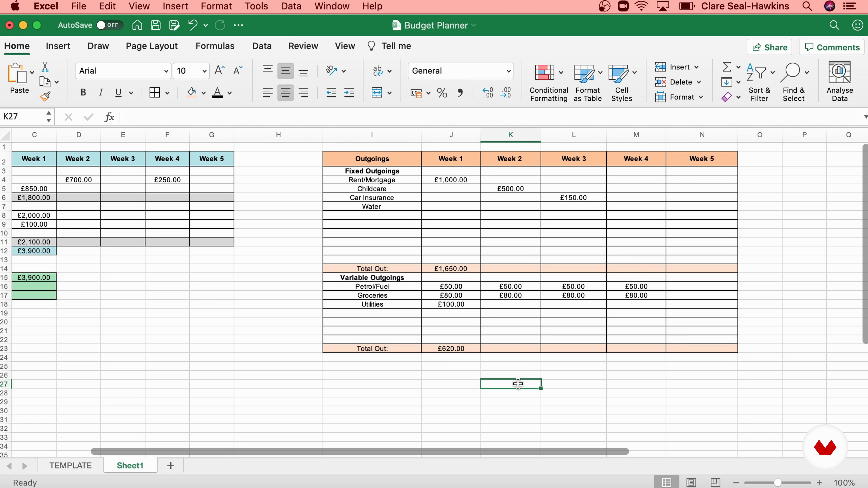The height and width of the screenshot is (488, 868).
Task: Toggle Bold formatting
Action: (x=83, y=92)
